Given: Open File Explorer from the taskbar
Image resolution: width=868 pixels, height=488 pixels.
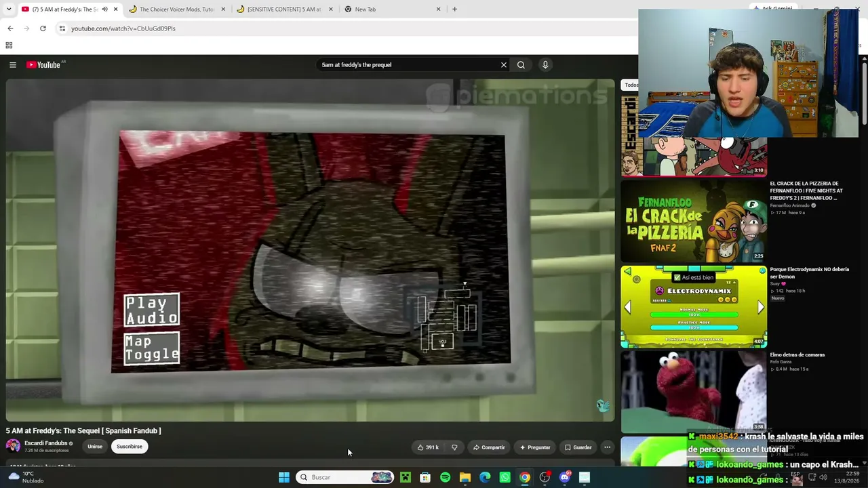Looking at the screenshot, I should coord(465,477).
